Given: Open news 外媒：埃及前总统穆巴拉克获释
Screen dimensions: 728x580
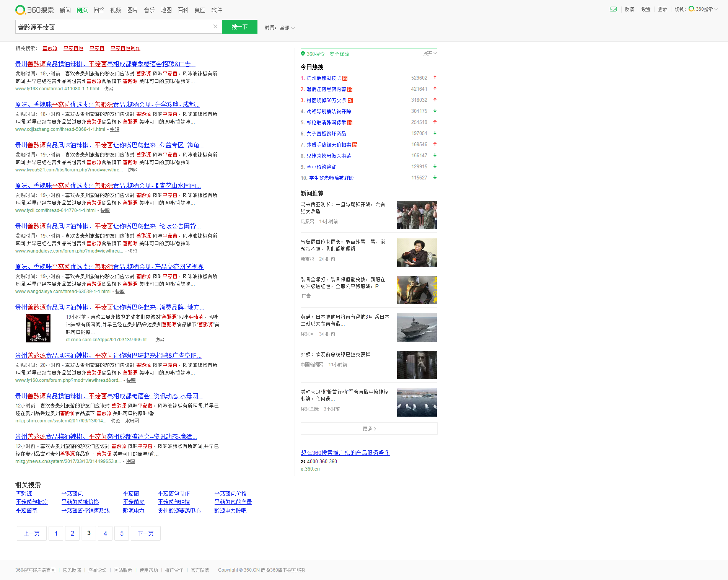Looking at the screenshot, I should tap(335, 354).
